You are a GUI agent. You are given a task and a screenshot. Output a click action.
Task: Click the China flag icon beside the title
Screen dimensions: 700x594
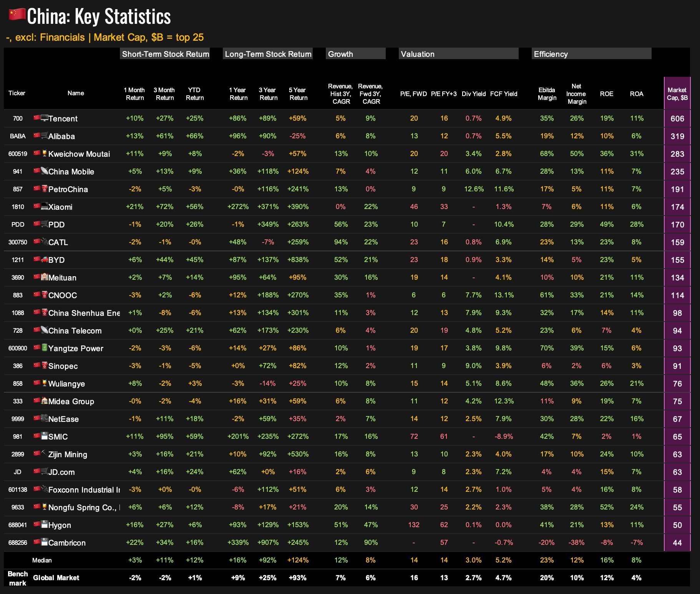coord(17,15)
